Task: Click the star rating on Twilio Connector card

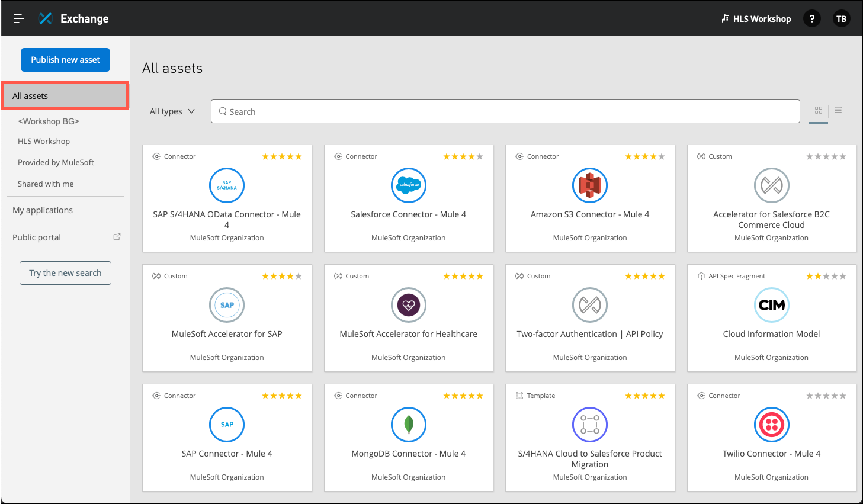Action: click(x=826, y=396)
